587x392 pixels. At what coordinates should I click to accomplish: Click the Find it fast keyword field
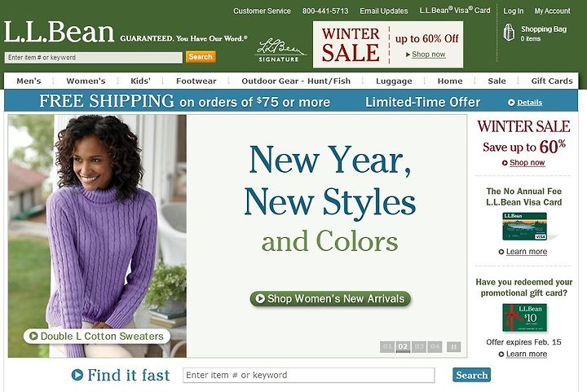(x=309, y=375)
